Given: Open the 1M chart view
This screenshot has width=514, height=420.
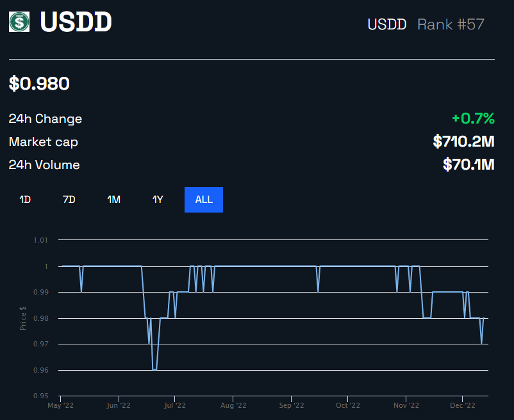Looking at the screenshot, I should tap(113, 199).
